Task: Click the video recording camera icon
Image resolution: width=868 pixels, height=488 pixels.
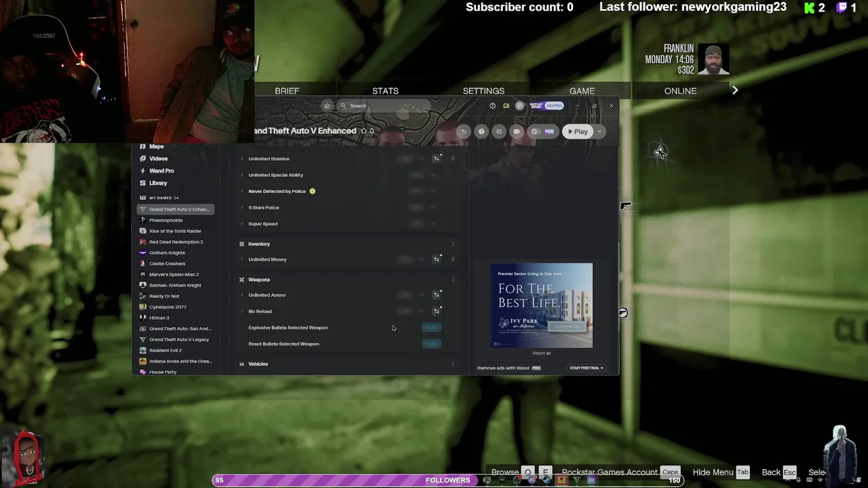Action: coord(517,131)
